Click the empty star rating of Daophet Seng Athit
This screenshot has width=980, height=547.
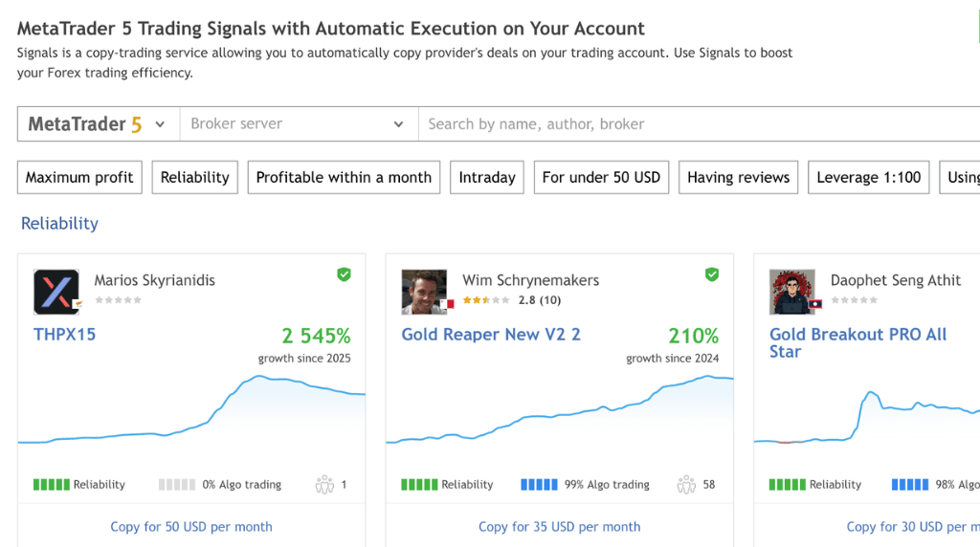[855, 300]
